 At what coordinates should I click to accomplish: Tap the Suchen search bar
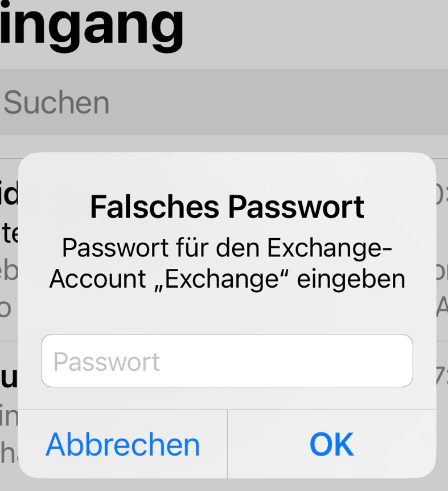coord(224,102)
